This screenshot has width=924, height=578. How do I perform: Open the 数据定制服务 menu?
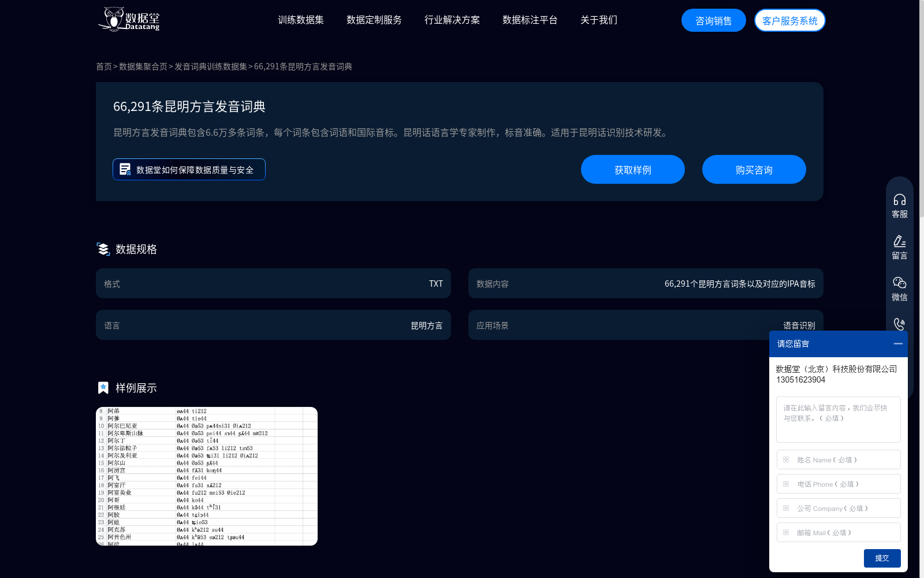(374, 20)
